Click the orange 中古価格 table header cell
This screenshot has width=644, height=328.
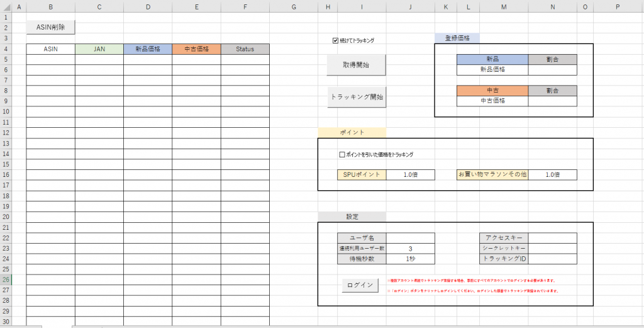pyautogui.click(x=196, y=49)
